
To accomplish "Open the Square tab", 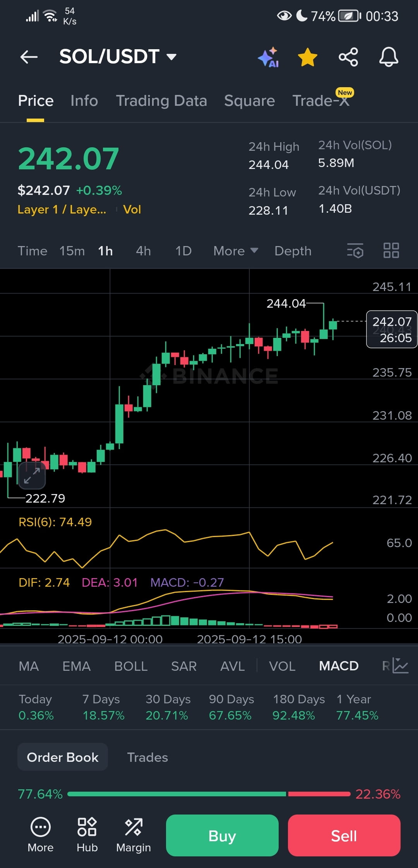I will (249, 101).
